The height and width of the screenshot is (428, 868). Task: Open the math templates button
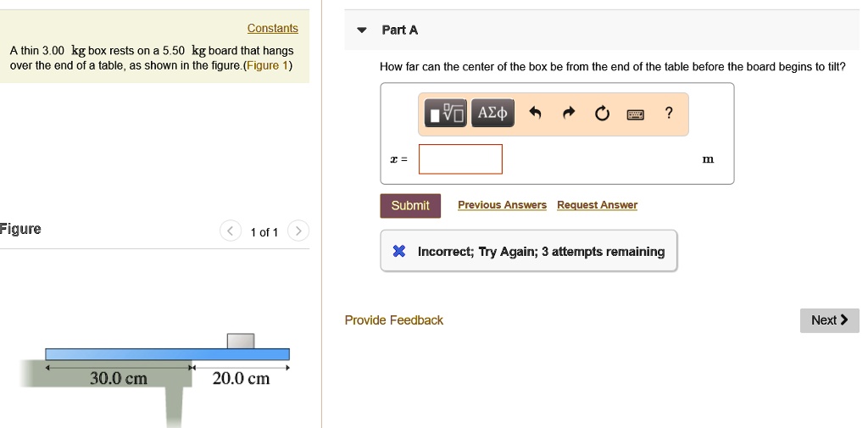(x=446, y=113)
